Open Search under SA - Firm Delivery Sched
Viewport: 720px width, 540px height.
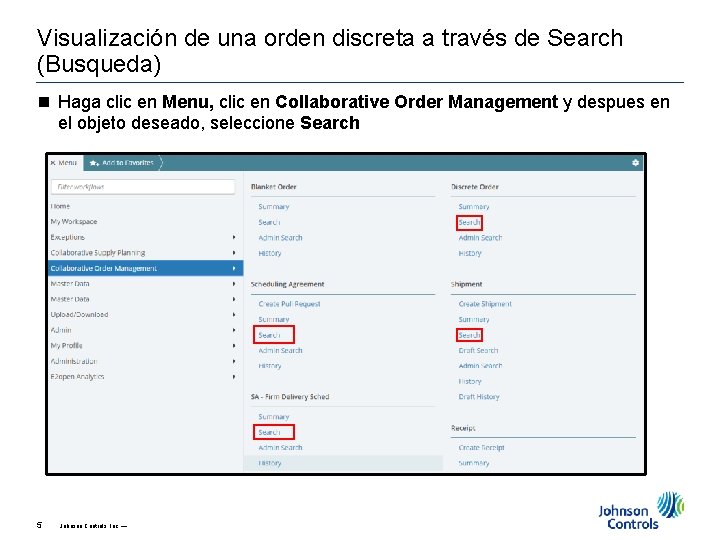coord(269,432)
